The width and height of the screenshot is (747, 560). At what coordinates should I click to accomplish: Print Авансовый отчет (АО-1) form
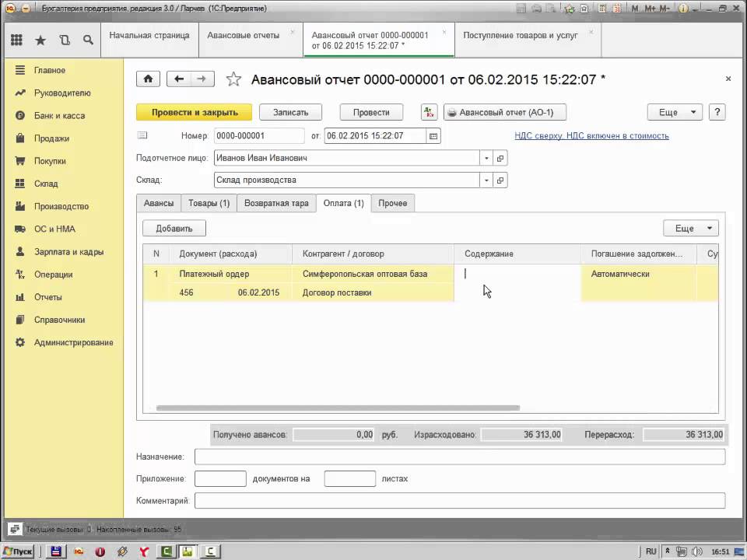[505, 112]
